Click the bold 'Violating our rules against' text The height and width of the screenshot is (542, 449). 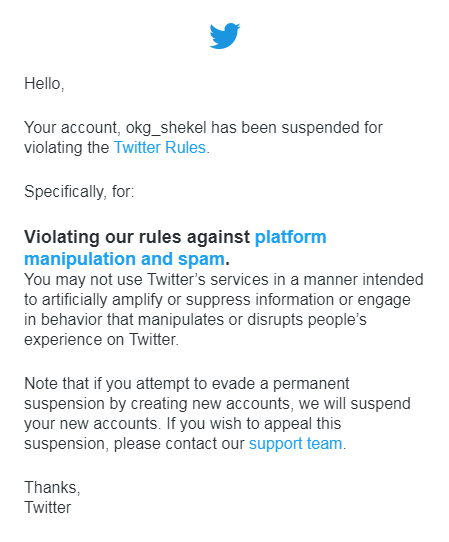137,237
